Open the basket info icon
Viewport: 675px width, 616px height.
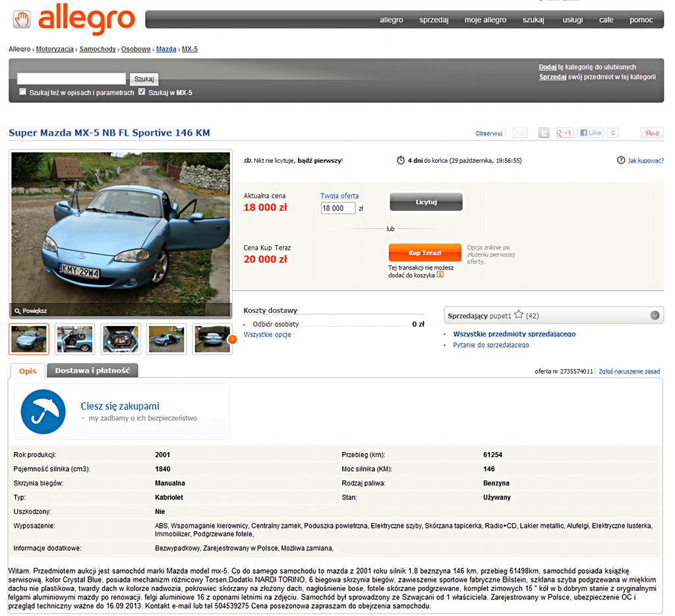pyautogui.click(x=440, y=275)
